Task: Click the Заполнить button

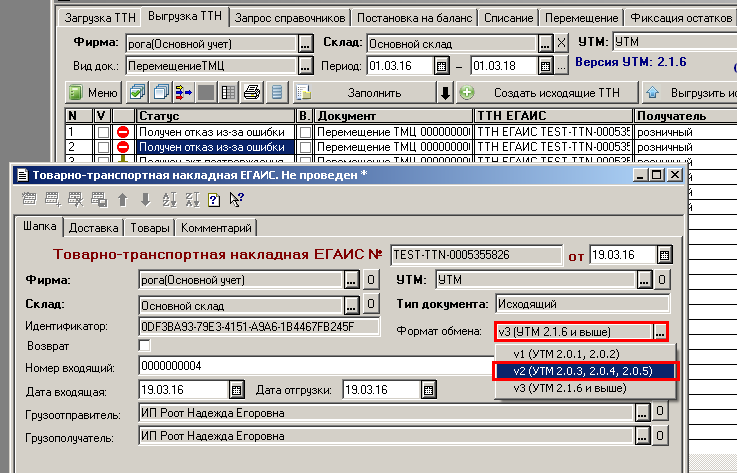Action: click(364, 93)
